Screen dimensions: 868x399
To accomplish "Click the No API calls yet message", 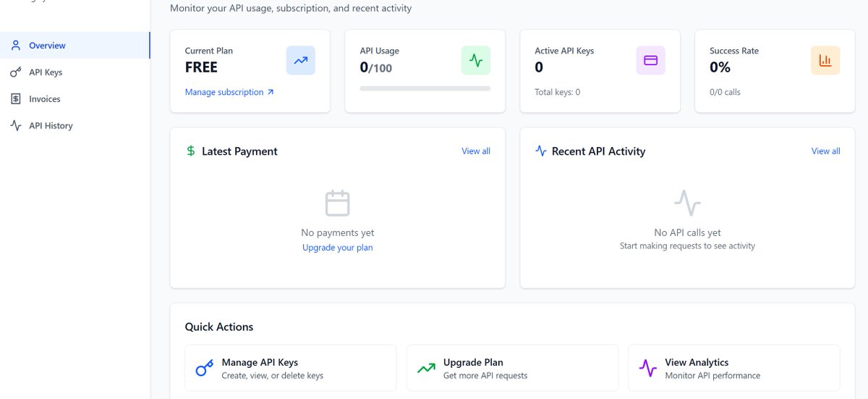I will point(687,232).
